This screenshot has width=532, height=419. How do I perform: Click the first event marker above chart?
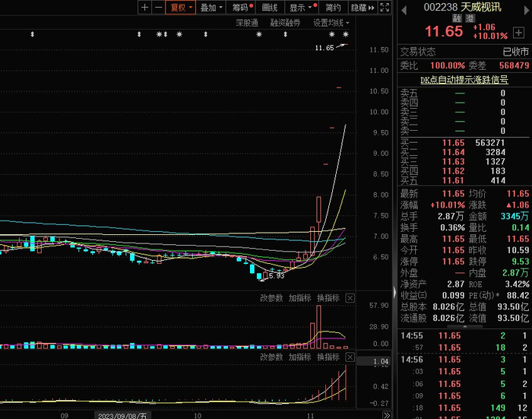click(32, 34)
